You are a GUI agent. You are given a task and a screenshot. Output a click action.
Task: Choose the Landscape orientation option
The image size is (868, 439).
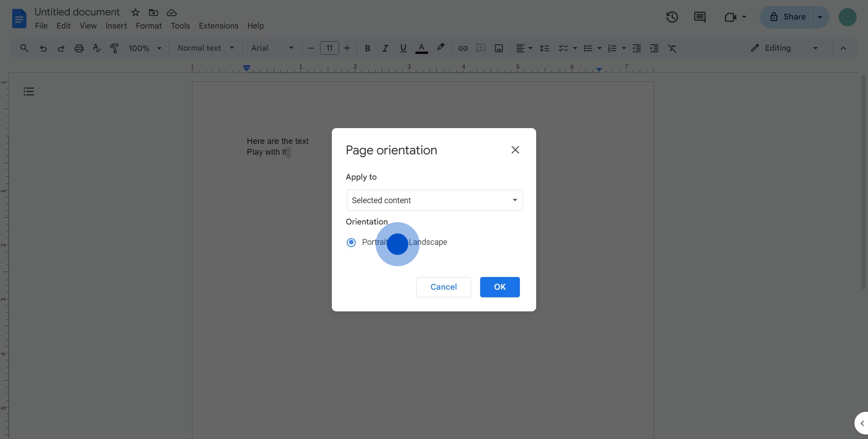(x=427, y=243)
